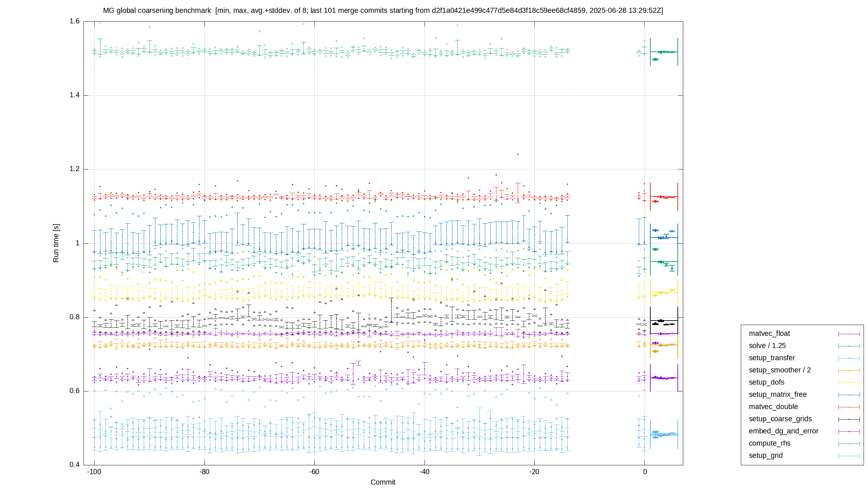This screenshot has height=488, width=868.
Task: Click the matvec_float legend label
Action: coord(769,333)
